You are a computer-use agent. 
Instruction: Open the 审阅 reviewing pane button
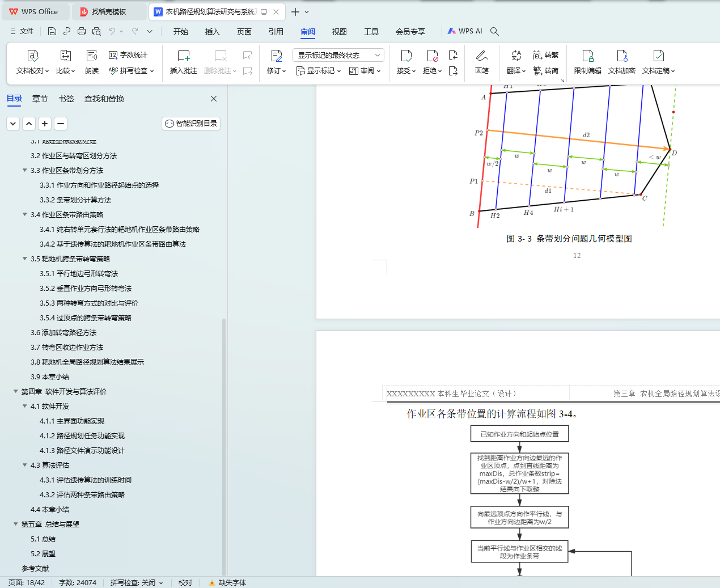[x=365, y=71]
